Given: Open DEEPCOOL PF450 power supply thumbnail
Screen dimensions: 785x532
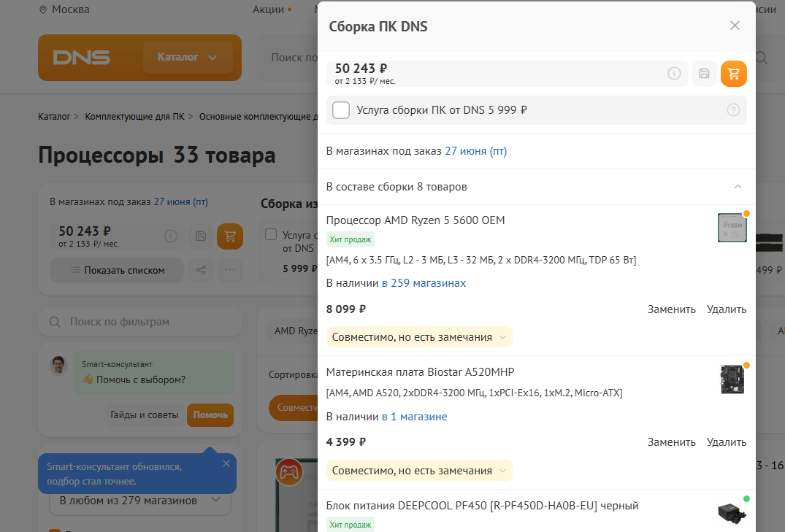Looking at the screenshot, I should coord(732,513).
